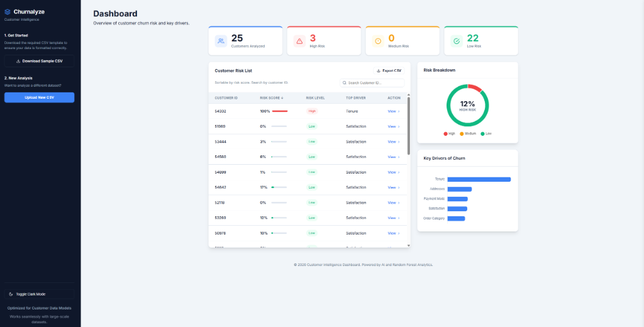Click the moon icon for dark mode
Image resolution: width=644 pixels, height=327 pixels.
click(11, 294)
